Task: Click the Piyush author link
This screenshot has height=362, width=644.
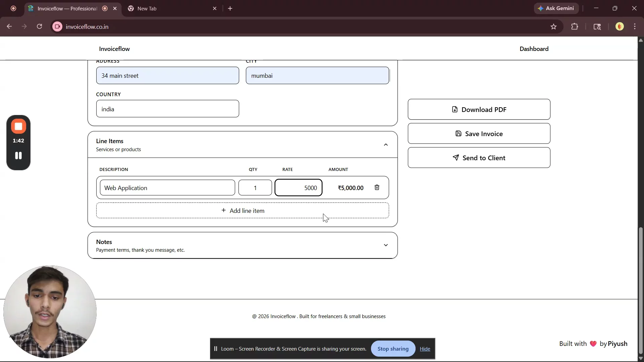Action: 618,344
